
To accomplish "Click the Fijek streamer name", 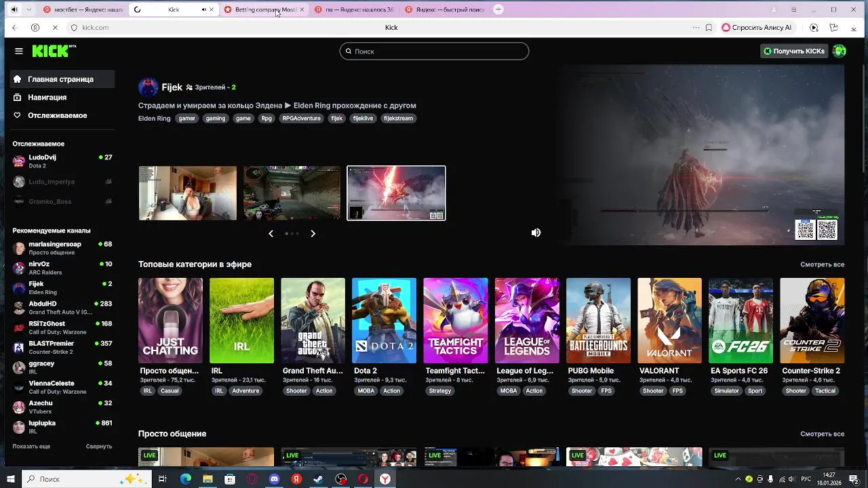I will [172, 87].
